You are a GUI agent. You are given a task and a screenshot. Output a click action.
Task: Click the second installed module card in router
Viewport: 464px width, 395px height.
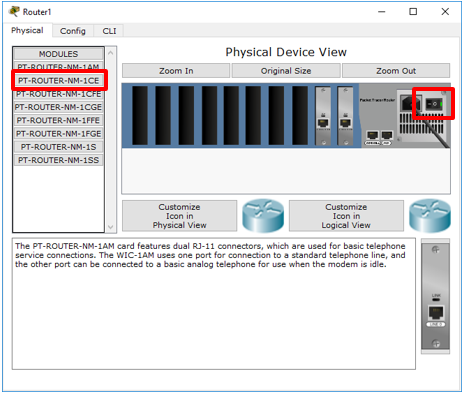(x=345, y=116)
